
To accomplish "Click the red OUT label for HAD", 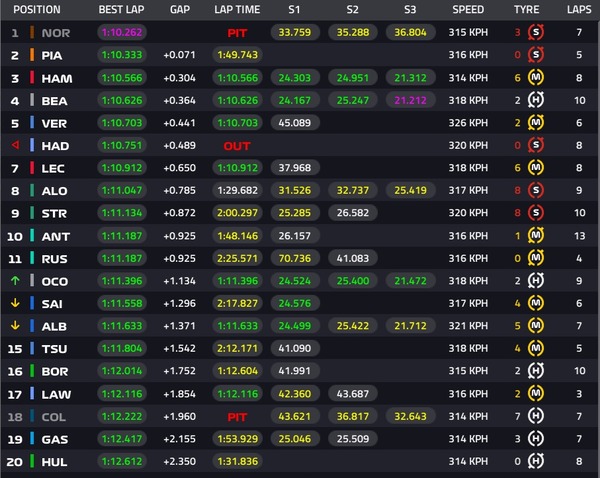I will pyautogui.click(x=237, y=146).
